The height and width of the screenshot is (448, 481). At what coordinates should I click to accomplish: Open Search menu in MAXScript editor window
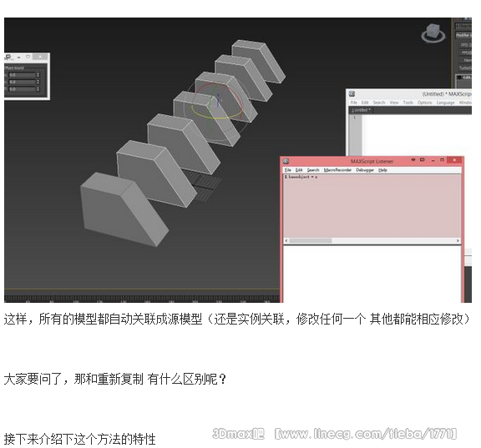click(379, 103)
